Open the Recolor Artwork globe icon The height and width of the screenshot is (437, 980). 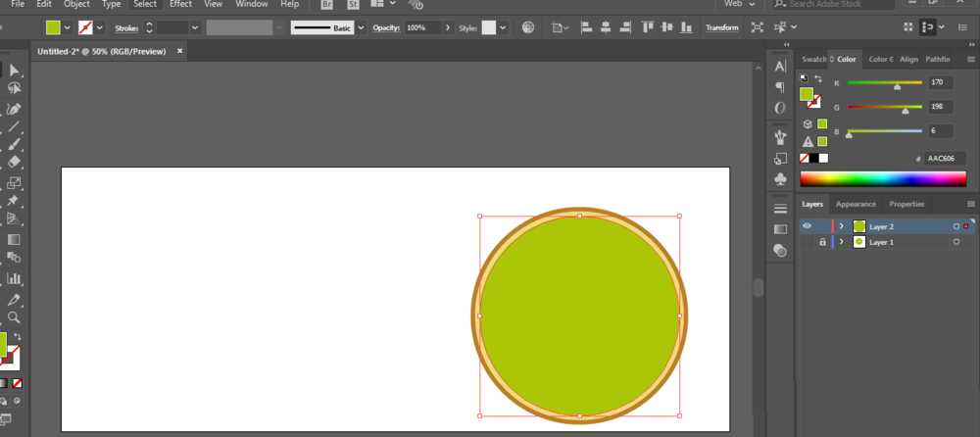tap(529, 27)
